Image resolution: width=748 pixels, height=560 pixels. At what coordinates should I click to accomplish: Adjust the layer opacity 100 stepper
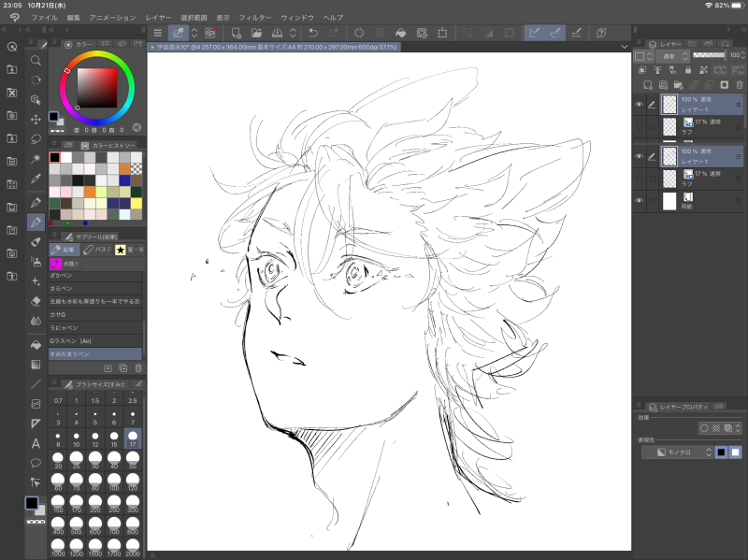[742, 55]
